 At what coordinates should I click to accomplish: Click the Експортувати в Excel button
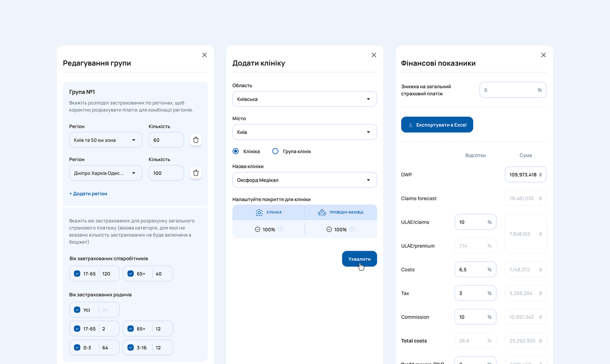coord(437,125)
